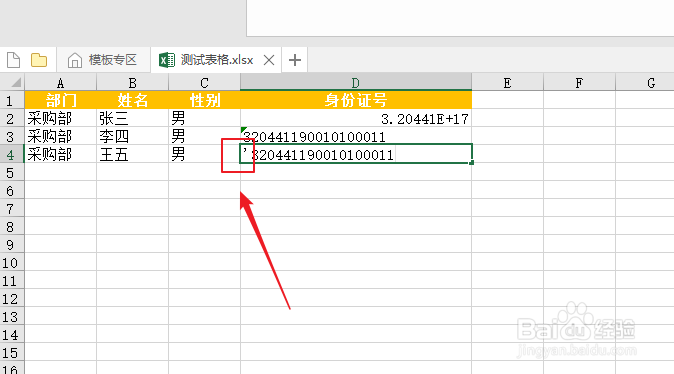
Task: Click the 部门 header cell
Action: 61,100
